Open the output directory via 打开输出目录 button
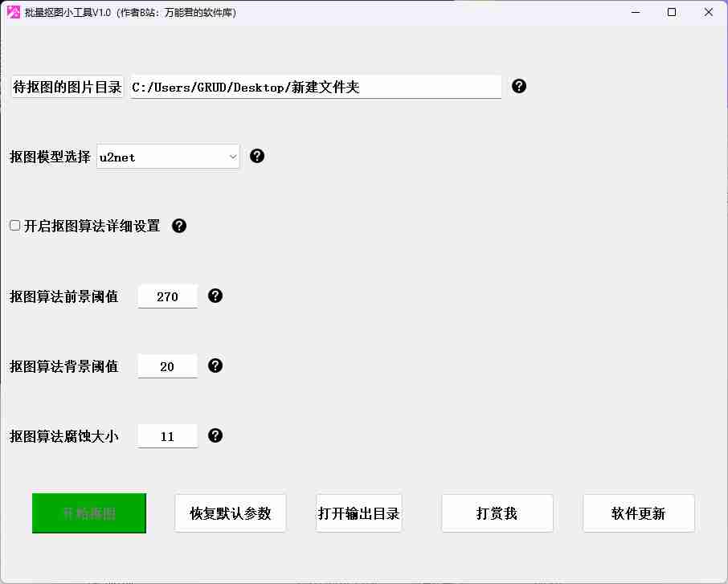This screenshot has height=584, width=728. click(358, 513)
